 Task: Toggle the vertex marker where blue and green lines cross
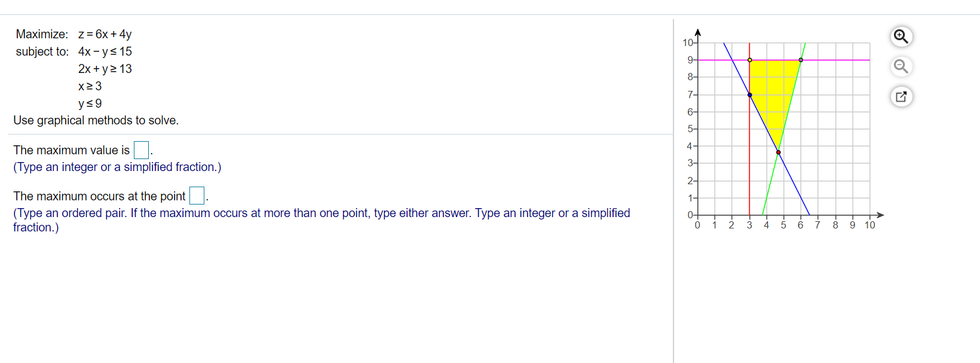[x=778, y=152]
